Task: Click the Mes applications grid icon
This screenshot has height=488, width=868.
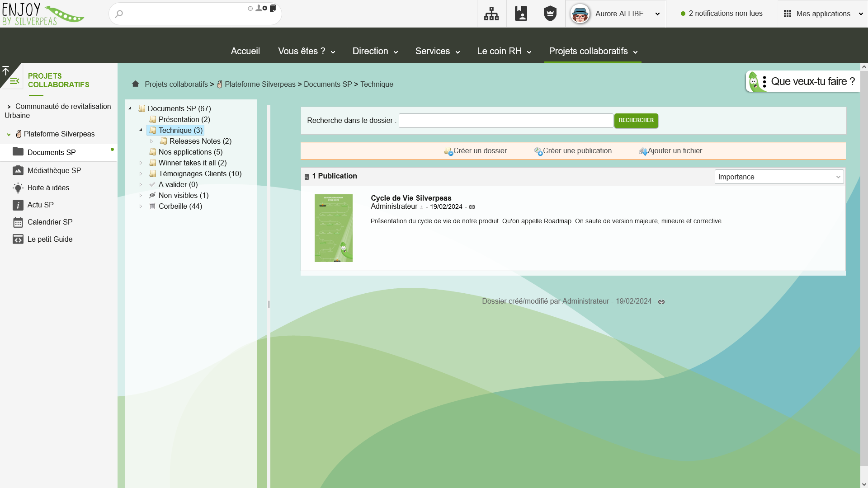Action: click(x=788, y=14)
